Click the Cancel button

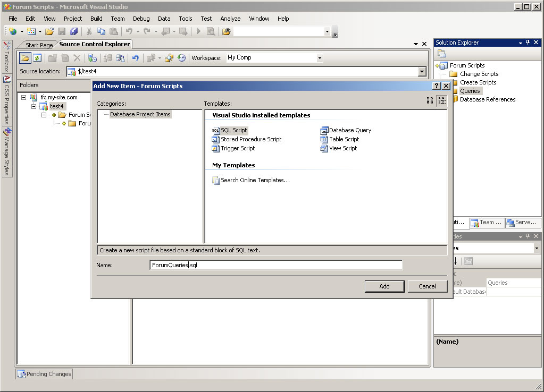tap(427, 286)
